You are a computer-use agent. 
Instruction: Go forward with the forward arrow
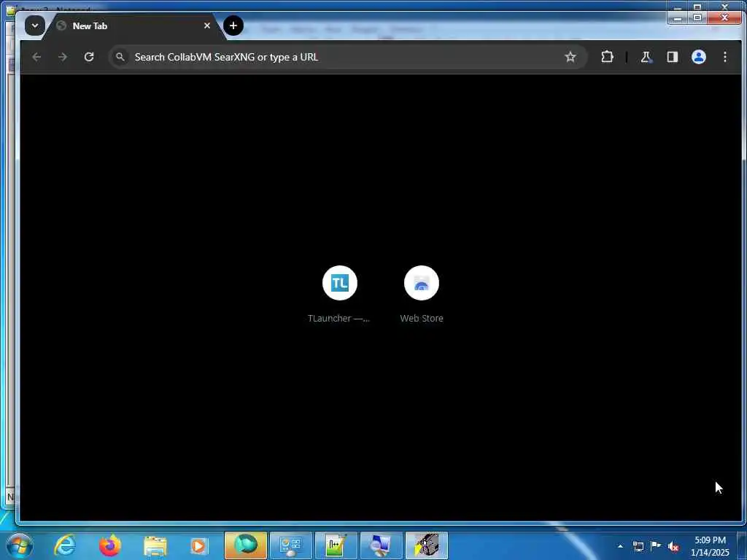pyautogui.click(x=63, y=57)
